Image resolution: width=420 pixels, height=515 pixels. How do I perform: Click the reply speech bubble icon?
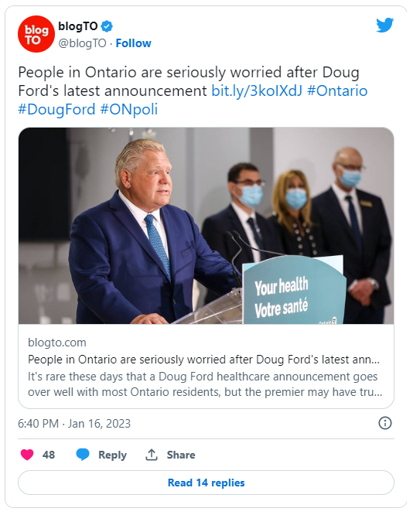[83, 455]
